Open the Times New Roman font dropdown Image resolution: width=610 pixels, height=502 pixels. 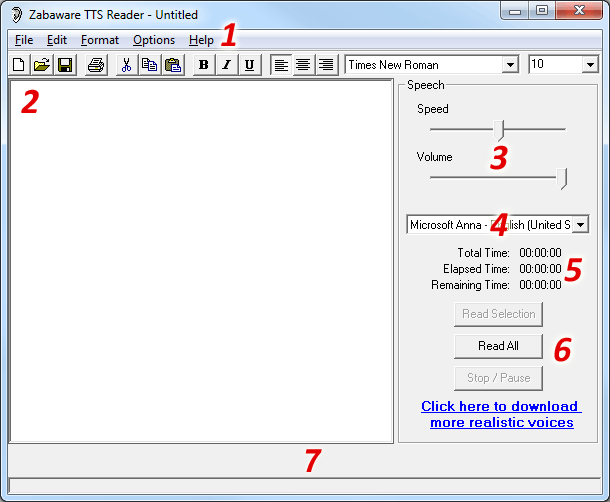pyautogui.click(x=510, y=65)
